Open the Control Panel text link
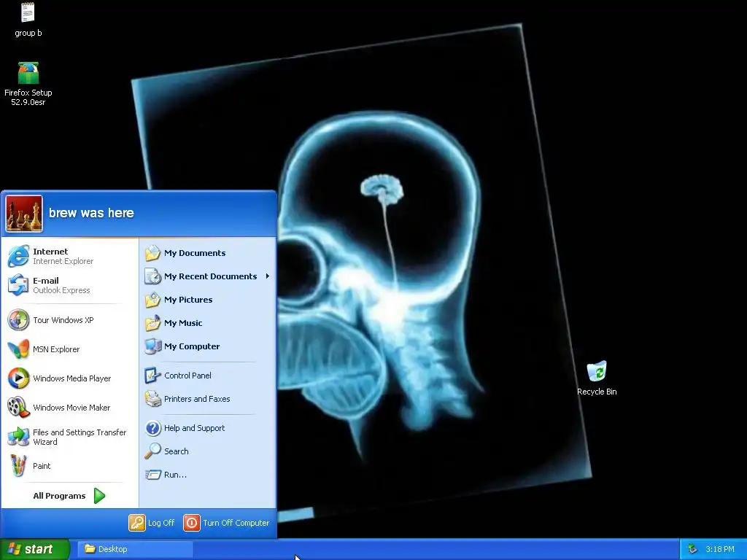 (187, 376)
